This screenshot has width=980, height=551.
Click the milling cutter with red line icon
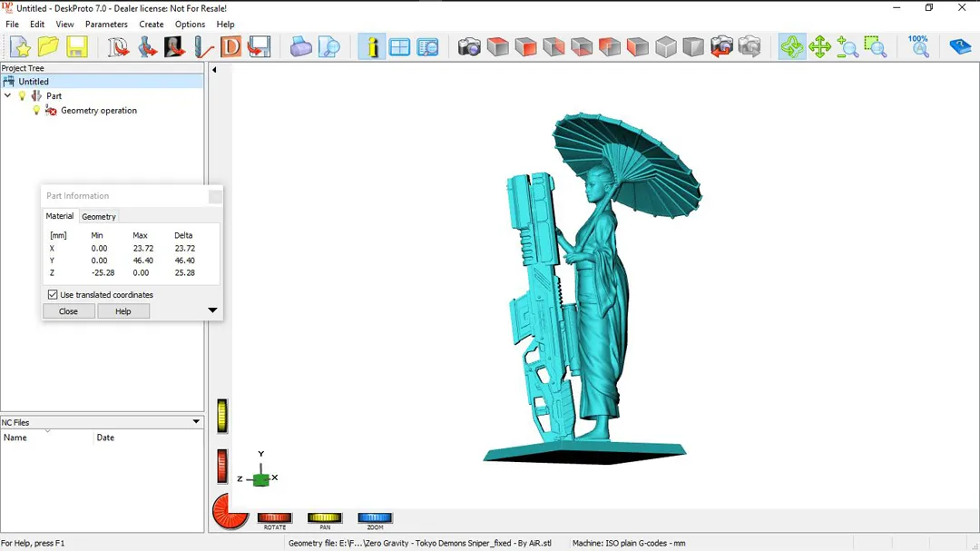pyautogui.click(x=202, y=47)
